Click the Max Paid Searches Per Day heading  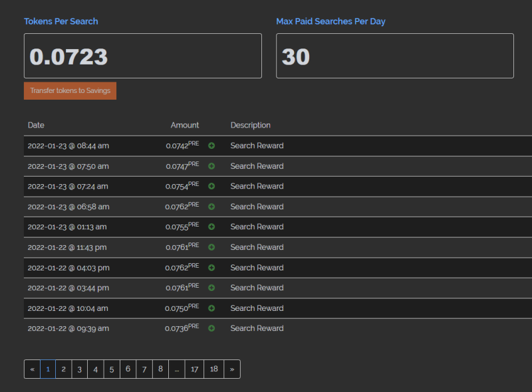[331, 21]
